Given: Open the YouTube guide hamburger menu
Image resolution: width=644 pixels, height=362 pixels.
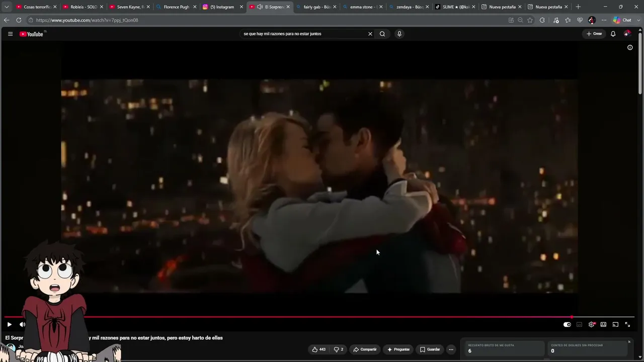Looking at the screenshot, I should [10, 34].
